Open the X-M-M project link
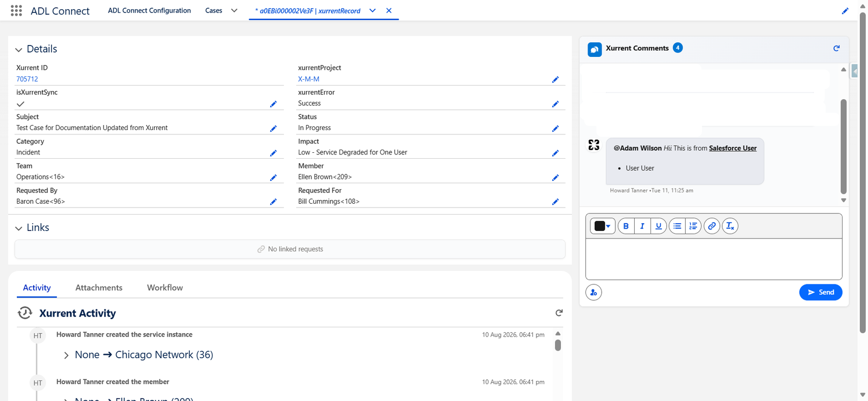 click(309, 79)
